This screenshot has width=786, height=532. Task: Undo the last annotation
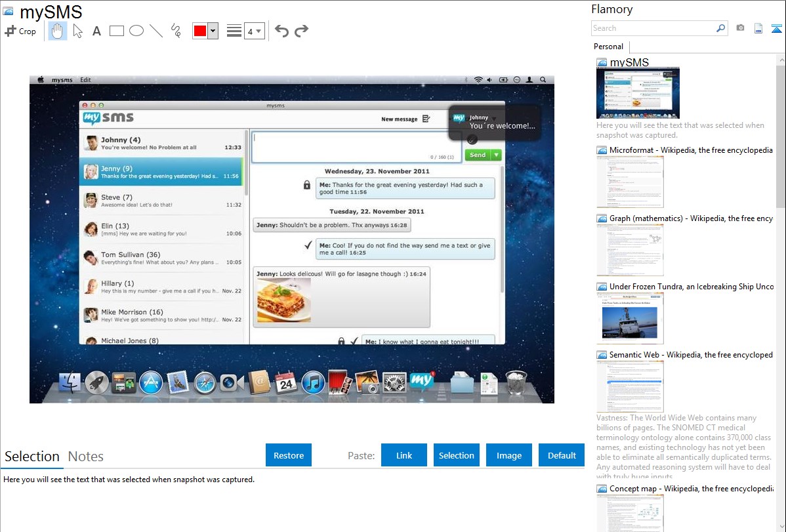281,31
